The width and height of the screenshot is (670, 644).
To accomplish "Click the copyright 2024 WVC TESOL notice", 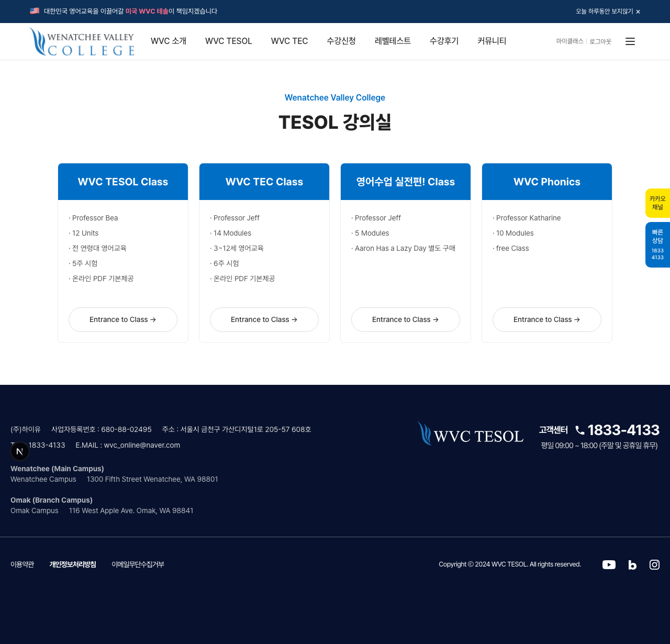I will click(510, 564).
